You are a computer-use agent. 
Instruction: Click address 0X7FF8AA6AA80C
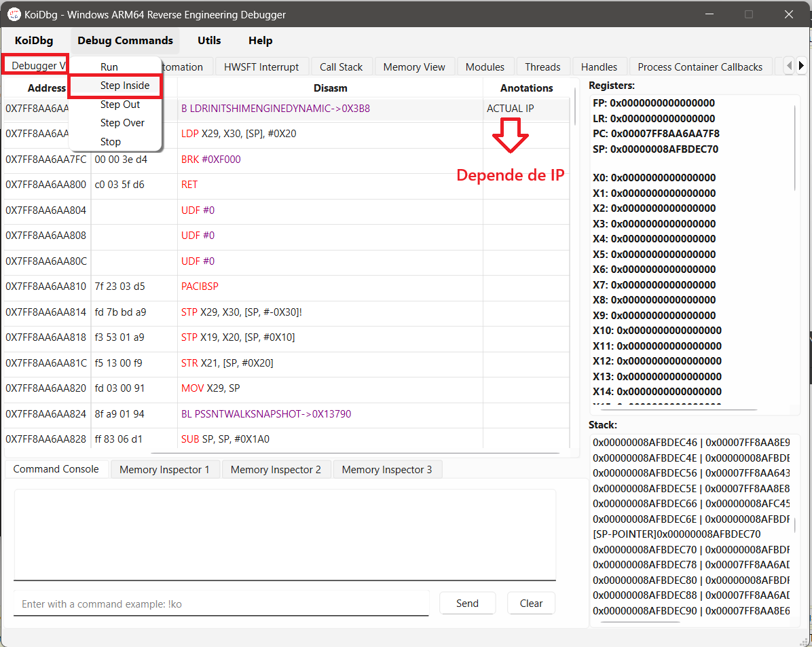[46, 261]
